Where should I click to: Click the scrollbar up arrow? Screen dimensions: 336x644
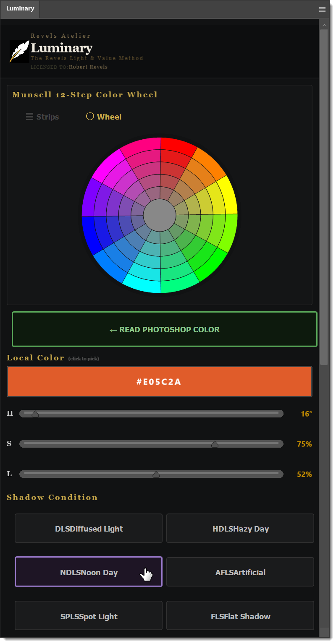coord(323,25)
